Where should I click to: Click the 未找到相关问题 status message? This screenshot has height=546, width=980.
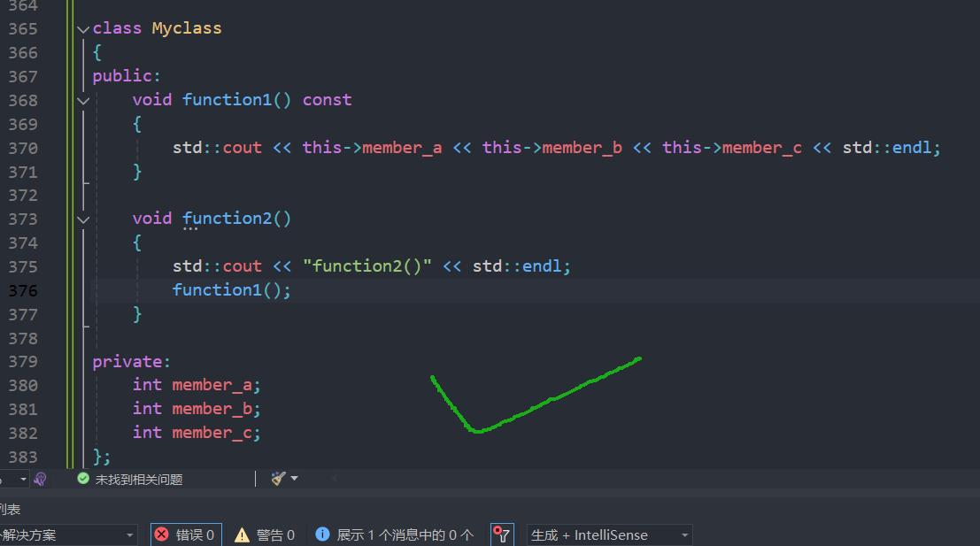[x=137, y=478]
